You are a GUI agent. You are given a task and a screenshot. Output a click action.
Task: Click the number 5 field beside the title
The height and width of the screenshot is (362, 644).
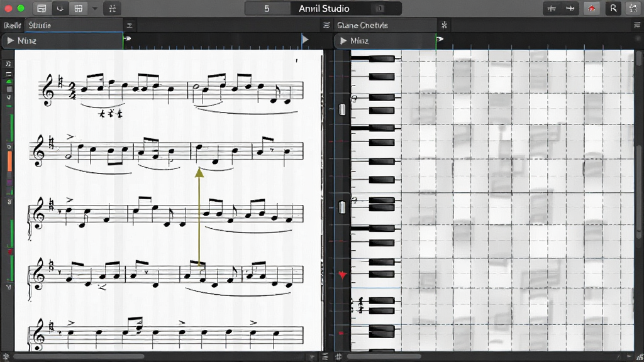(267, 9)
